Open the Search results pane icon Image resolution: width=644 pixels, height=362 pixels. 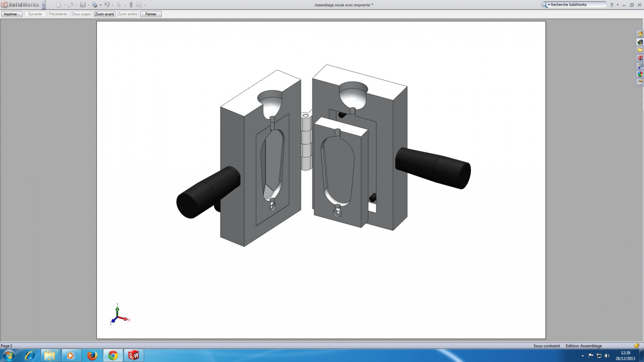pos(640,58)
